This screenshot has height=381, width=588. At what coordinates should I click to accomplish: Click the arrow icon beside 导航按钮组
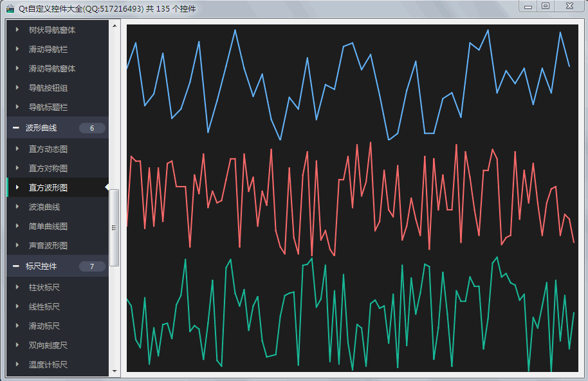click(17, 88)
